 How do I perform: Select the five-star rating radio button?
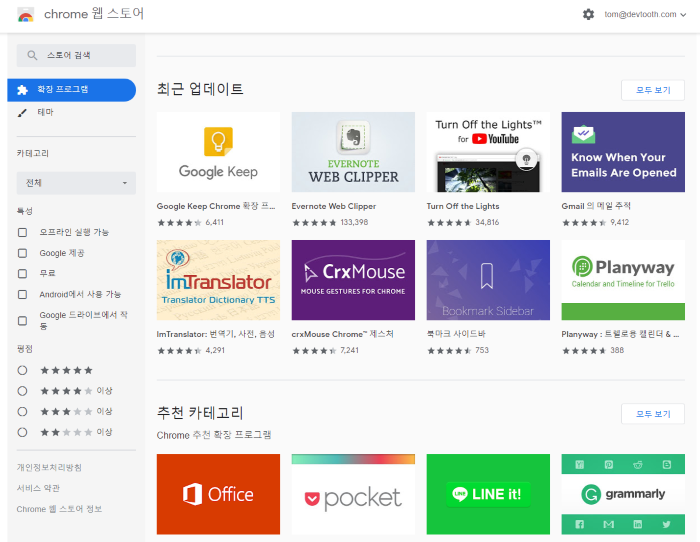pyautogui.click(x=22, y=370)
